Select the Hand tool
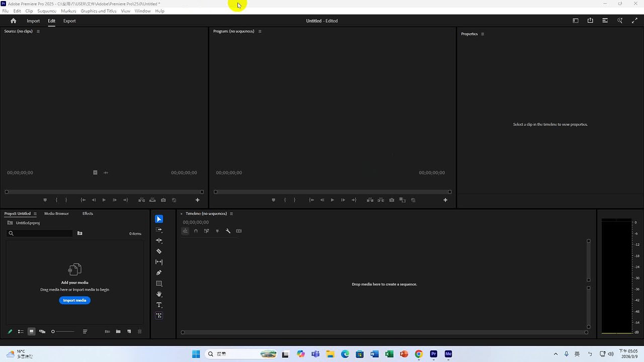644x362 pixels. point(159,294)
